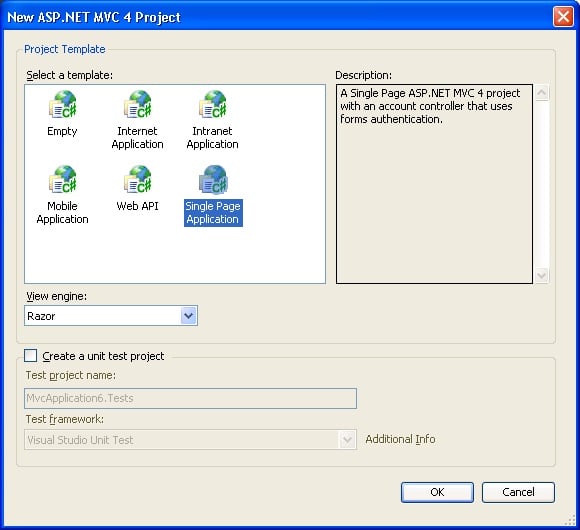Select the Mobile Application template icon
The height and width of the screenshot is (530, 580).
(x=63, y=179)
